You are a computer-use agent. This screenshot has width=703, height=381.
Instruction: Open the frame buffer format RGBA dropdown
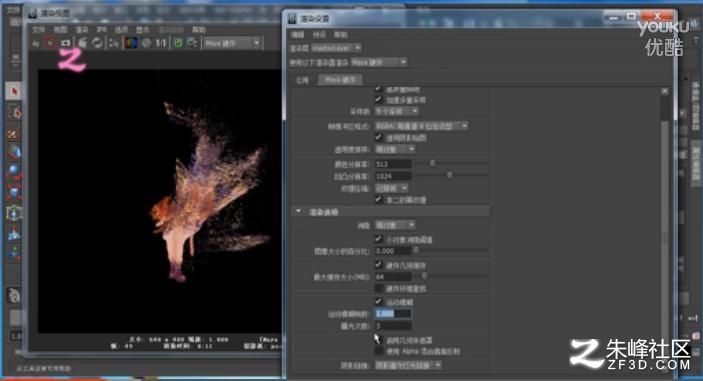click(421, 126)
